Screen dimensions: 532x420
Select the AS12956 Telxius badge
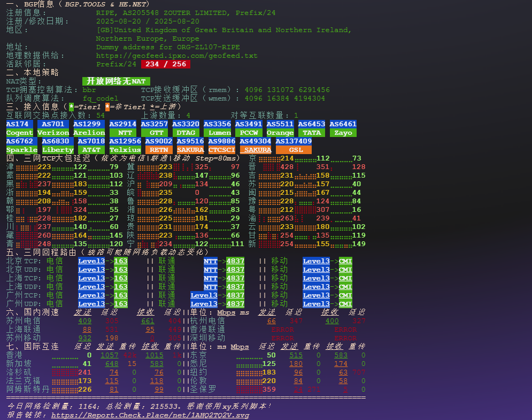point(125,146)
